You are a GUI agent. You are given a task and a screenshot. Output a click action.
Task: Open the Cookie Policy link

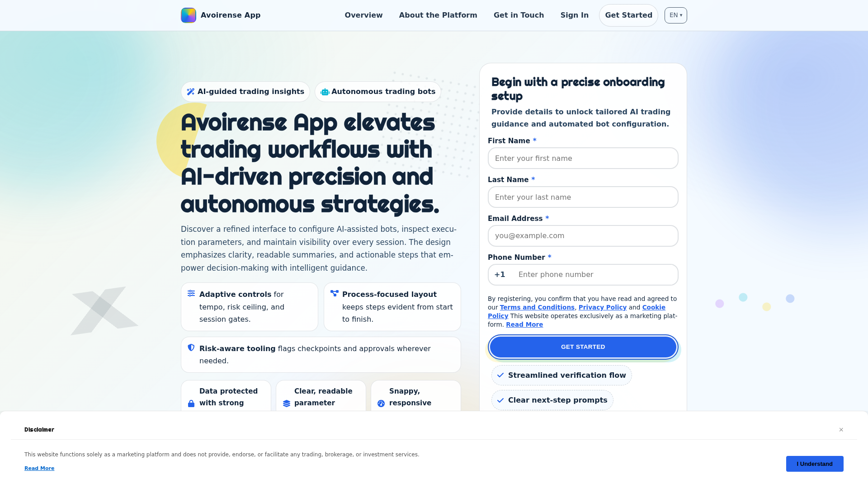point(654,307)
